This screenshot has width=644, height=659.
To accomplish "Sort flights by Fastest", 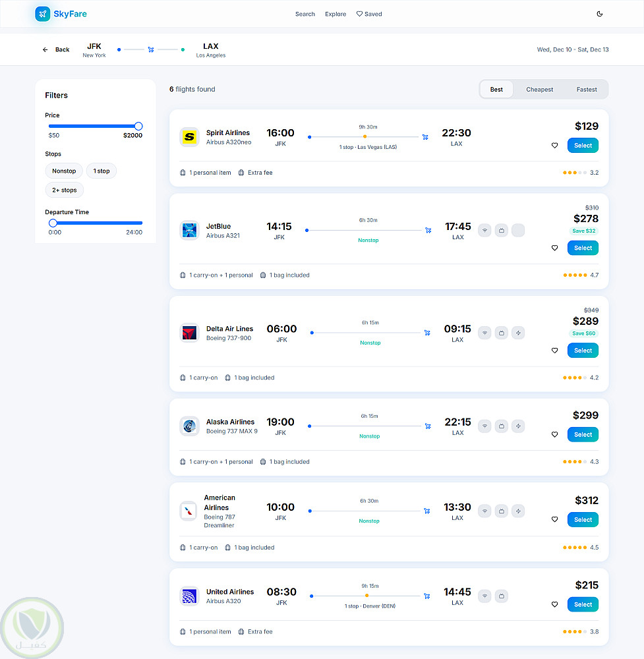I will pos(587,90).
